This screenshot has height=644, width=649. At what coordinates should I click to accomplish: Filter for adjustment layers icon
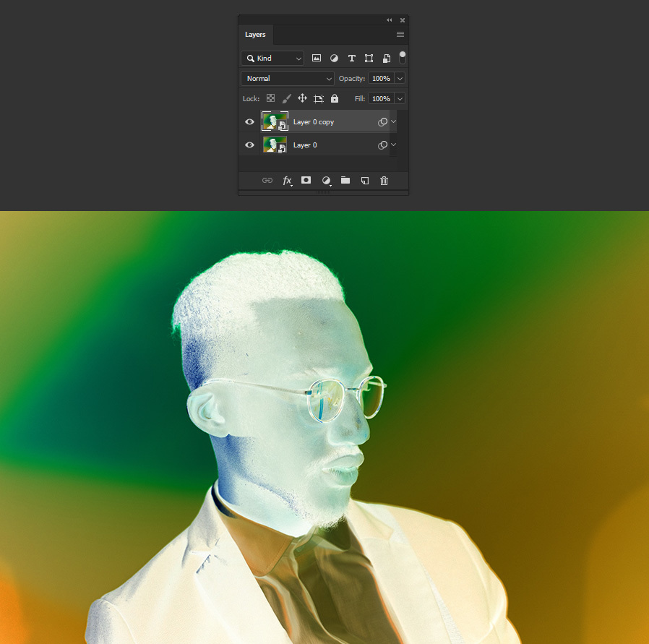pyautogui.click(x=334, y=58)
